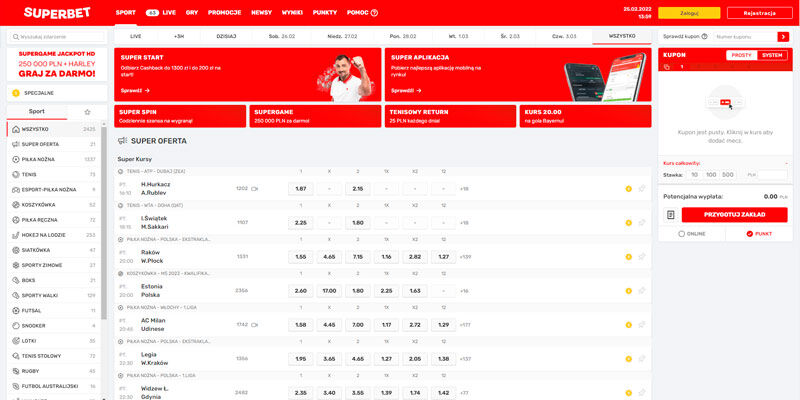Click the Superbet logo
This screenshot has width=800, height=400.
(57, 13)
